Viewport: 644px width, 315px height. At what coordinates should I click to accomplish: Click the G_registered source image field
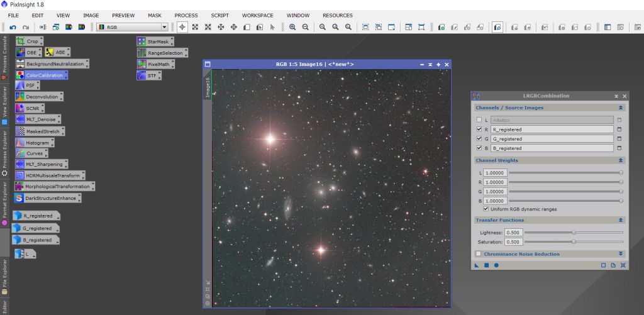pos(552,139)
